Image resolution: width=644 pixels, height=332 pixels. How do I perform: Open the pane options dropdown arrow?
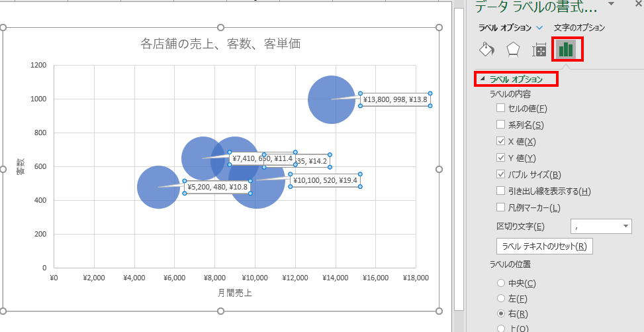click(611, 4)
